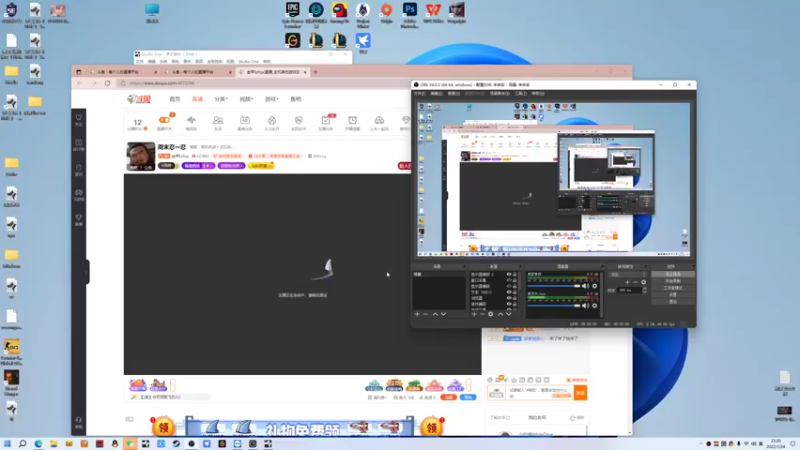Add a new scene with the plus icon
800x450 pixels.
417,314
